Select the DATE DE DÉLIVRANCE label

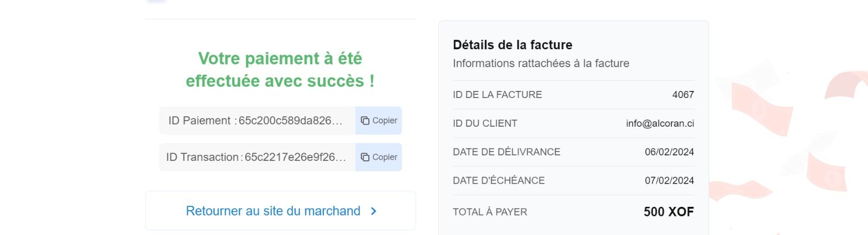[506, 152]
